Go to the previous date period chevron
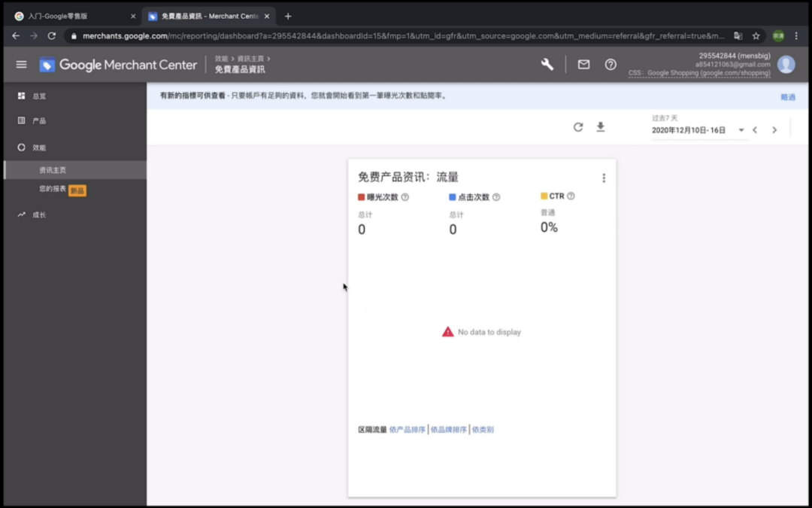The image size is (812, 508). coord(755,129)
